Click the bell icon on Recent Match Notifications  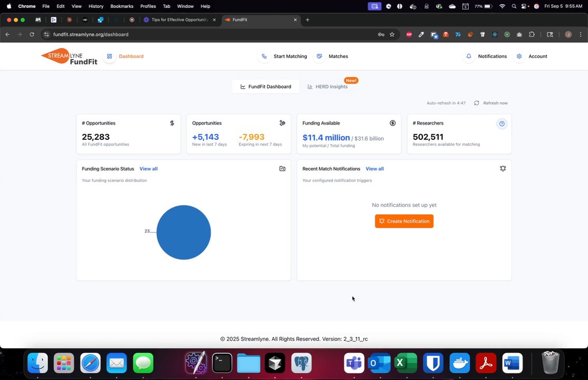point(503,169)
